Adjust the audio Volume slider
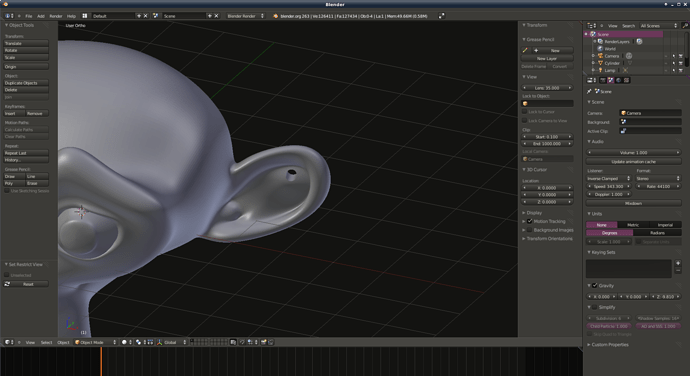690x376 pixels. pos(634,152)
